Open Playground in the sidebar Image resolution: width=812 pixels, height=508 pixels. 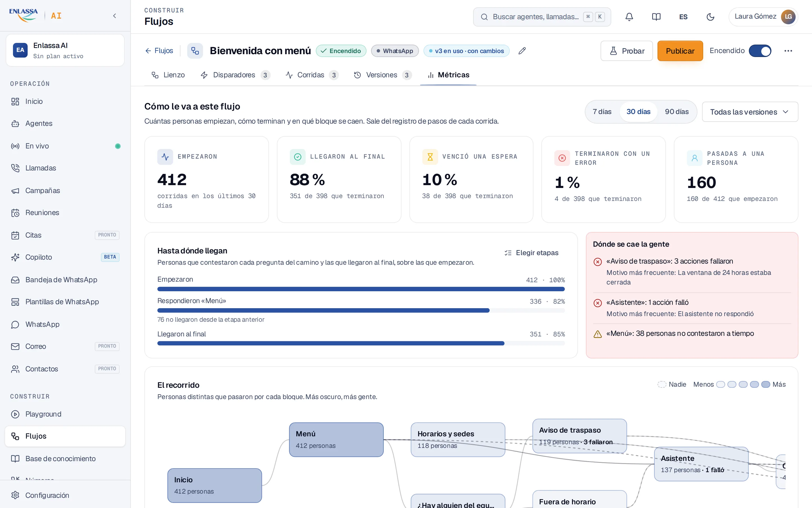tap(65, 414)
